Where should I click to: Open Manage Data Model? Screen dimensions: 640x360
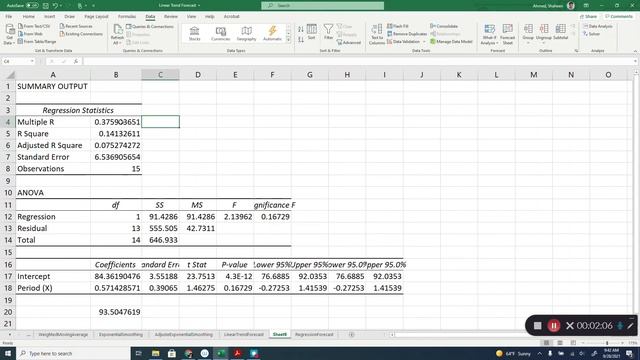[x=451, y=42]
